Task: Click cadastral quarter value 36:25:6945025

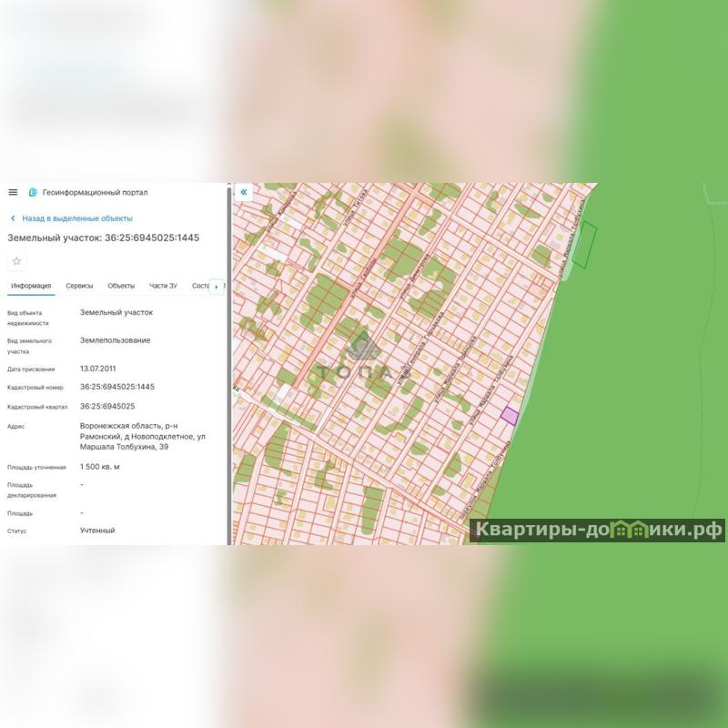Action: coord(107,406)
